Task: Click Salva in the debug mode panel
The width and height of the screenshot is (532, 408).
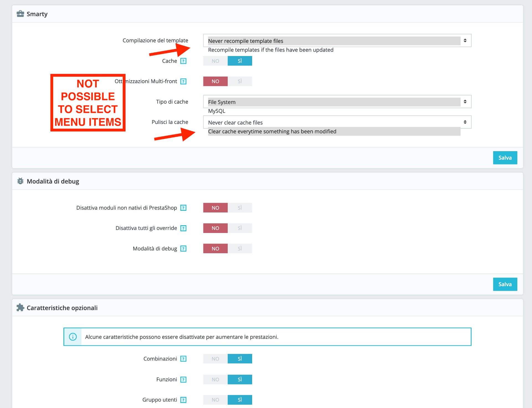Action: [x=505, y=284]
